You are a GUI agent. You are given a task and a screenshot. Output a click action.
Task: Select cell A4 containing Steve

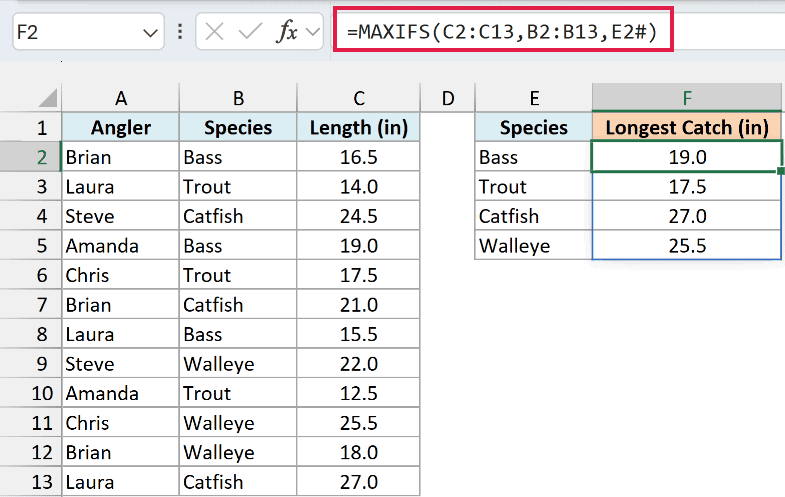coord(120,216)
